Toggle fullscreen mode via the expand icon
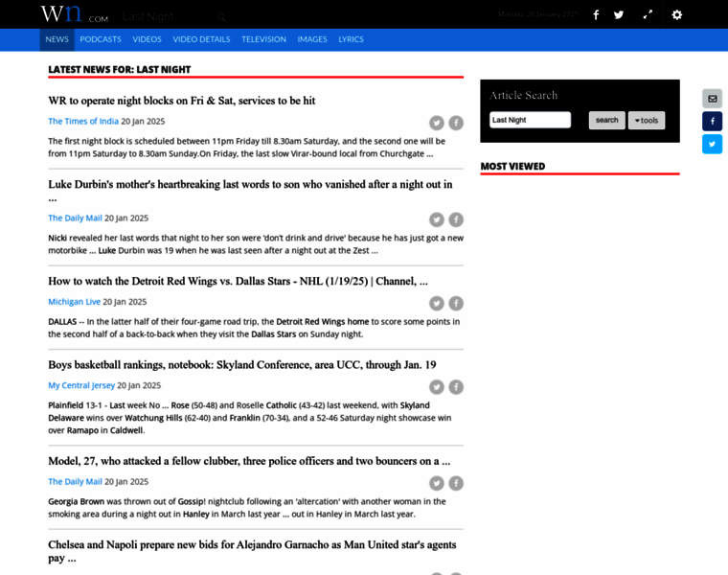Screen dimensions: 728x575 (x=648, y=15)
